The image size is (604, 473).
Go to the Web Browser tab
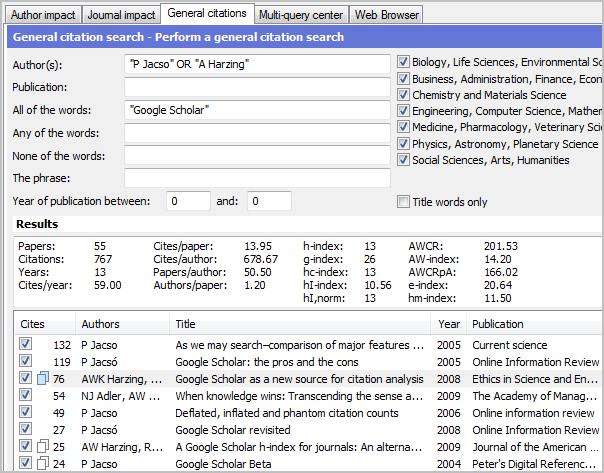pyautogui.click(x=386, y=15)
